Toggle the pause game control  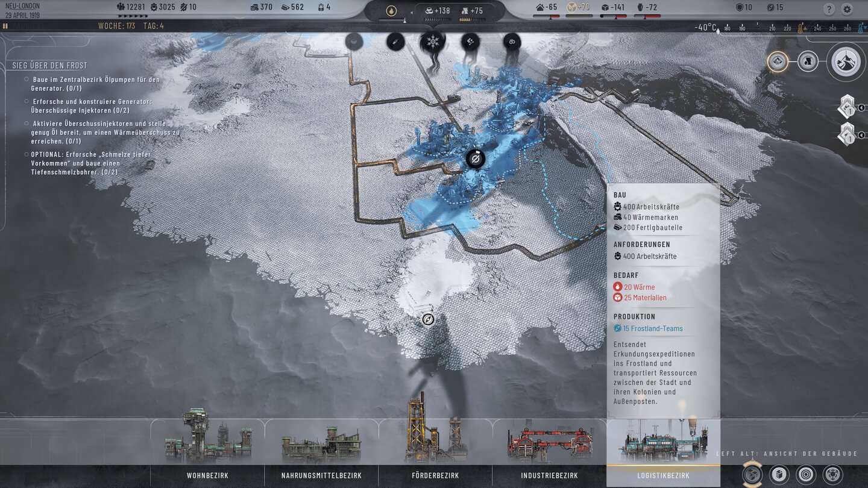point(5,27)
